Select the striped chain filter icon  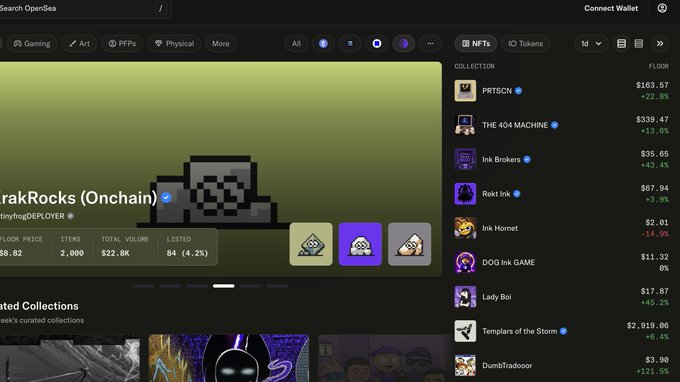coord(350,43)
